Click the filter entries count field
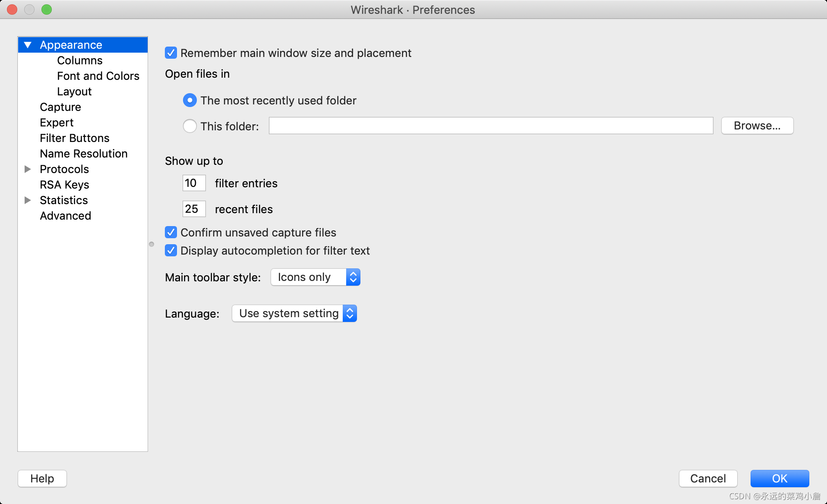The image size is (827, 504). pos(194,183)
